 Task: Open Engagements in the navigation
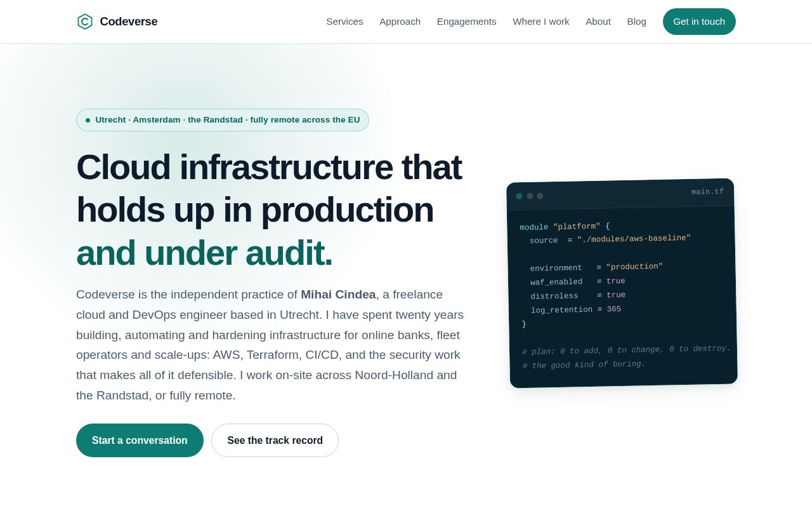pos(467,22)
